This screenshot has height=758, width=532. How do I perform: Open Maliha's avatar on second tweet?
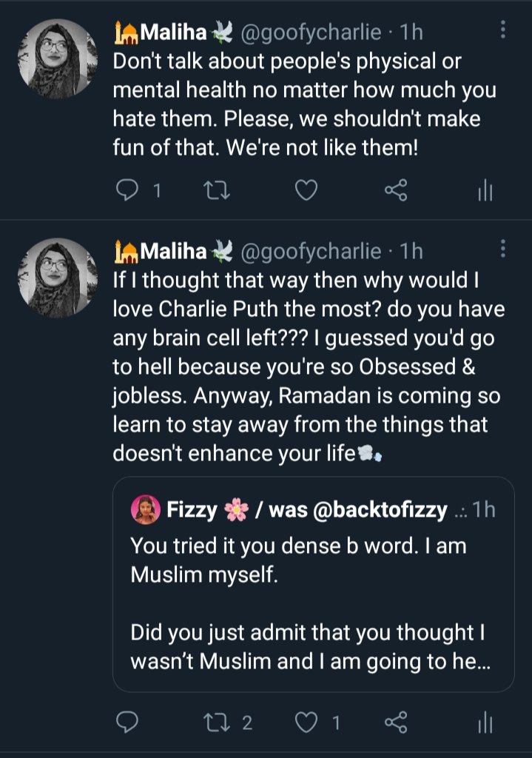point(57,278)
